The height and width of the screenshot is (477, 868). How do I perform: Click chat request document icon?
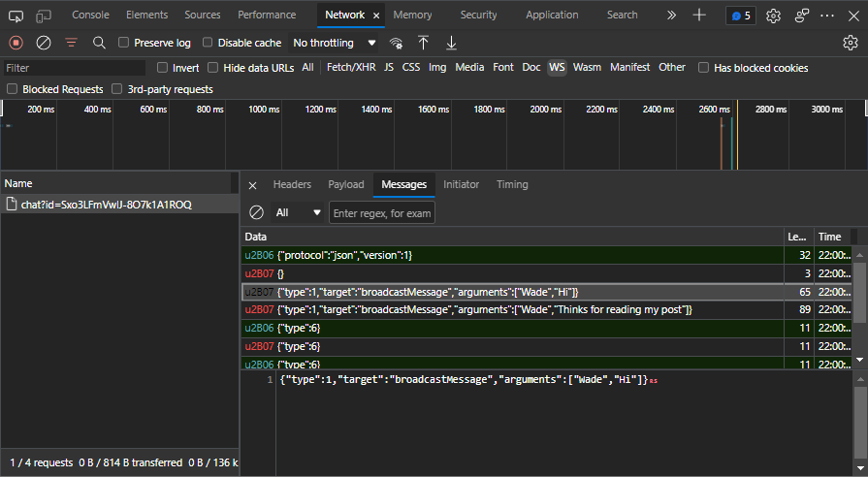[x=11, y=205]
